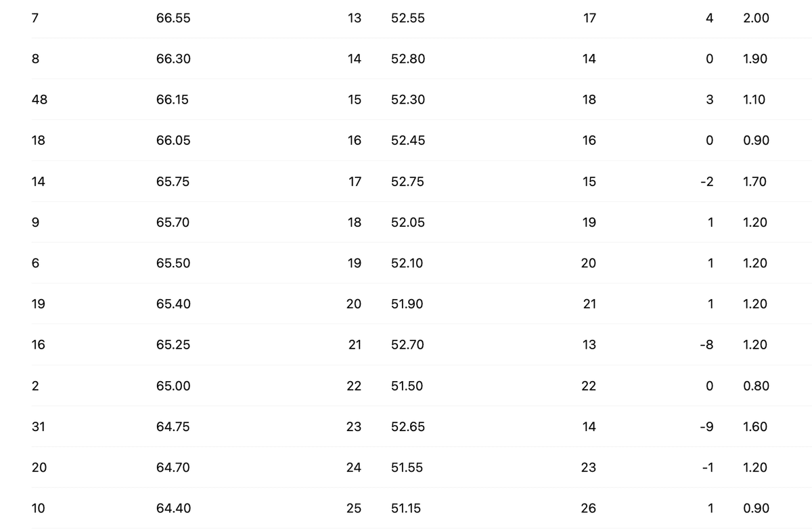This screenshot has height=532, width=812.
Task: Select the cell reading 1.60
Action: point(755,426)
